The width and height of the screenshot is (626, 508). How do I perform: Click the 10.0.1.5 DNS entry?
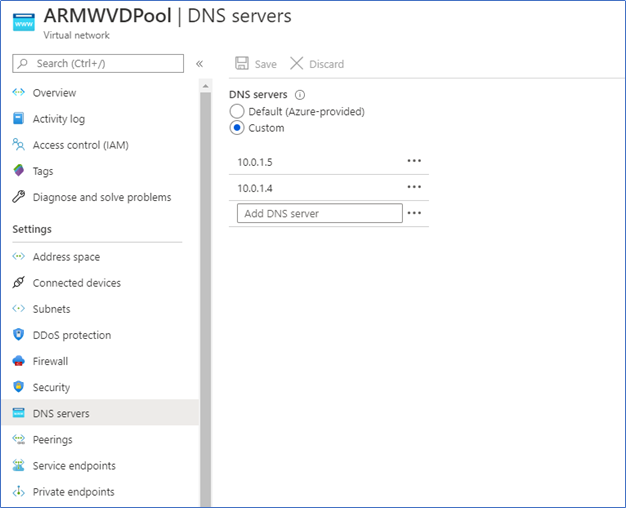[x=255, y=162]
